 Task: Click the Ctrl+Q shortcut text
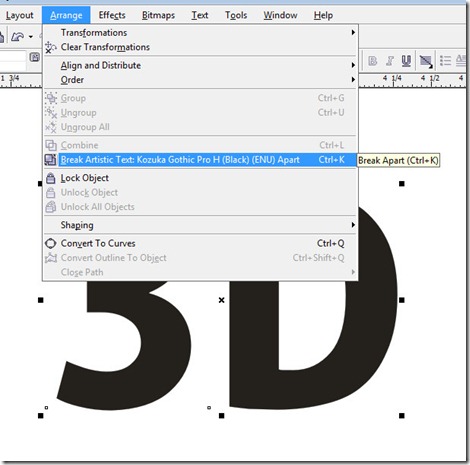(x=330, y=243)
